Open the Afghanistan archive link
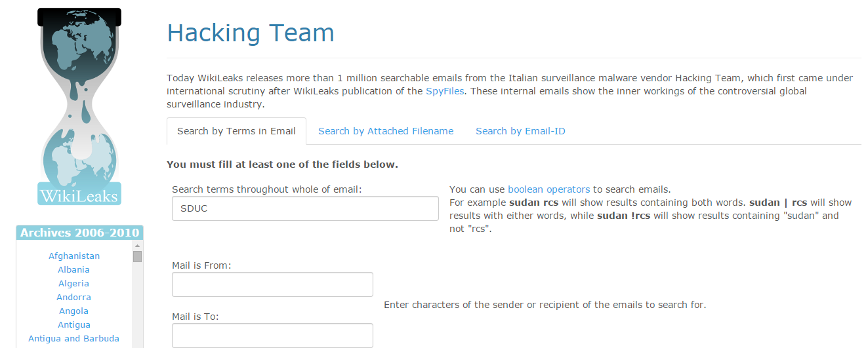The width and height of the screenshot is (868, 348). [x=74, y=256]
